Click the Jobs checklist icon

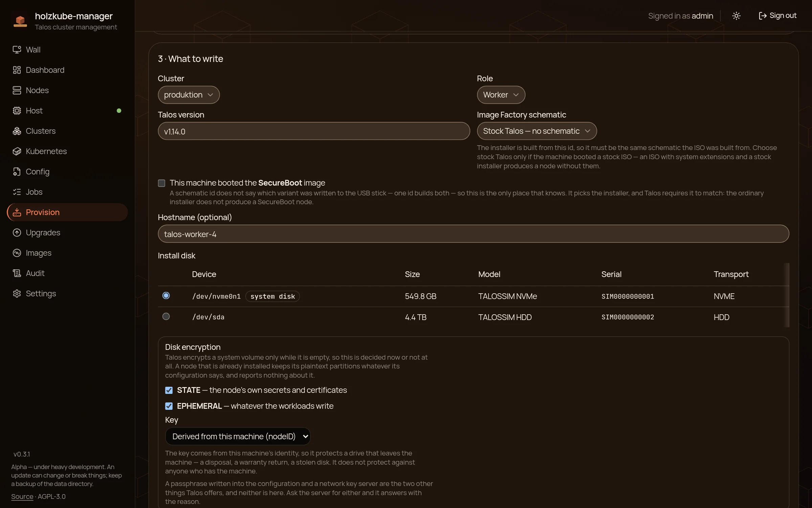coord(17,192)
